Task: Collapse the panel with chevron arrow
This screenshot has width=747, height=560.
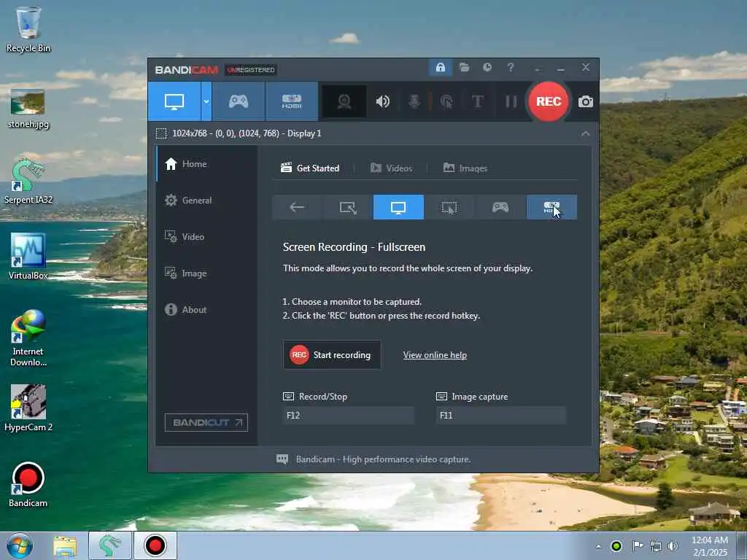Action: 585,134
